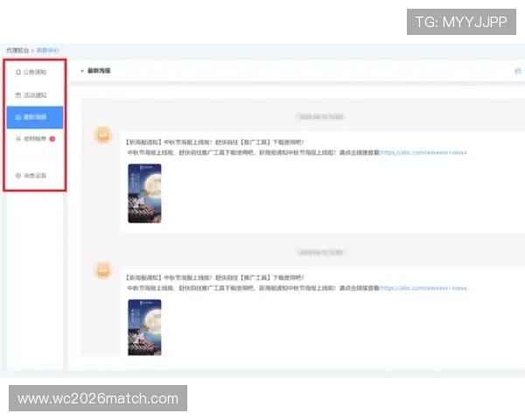The image size is (525, 420).
Task: Click the envelope icon at top right
Action: (517, 71)
